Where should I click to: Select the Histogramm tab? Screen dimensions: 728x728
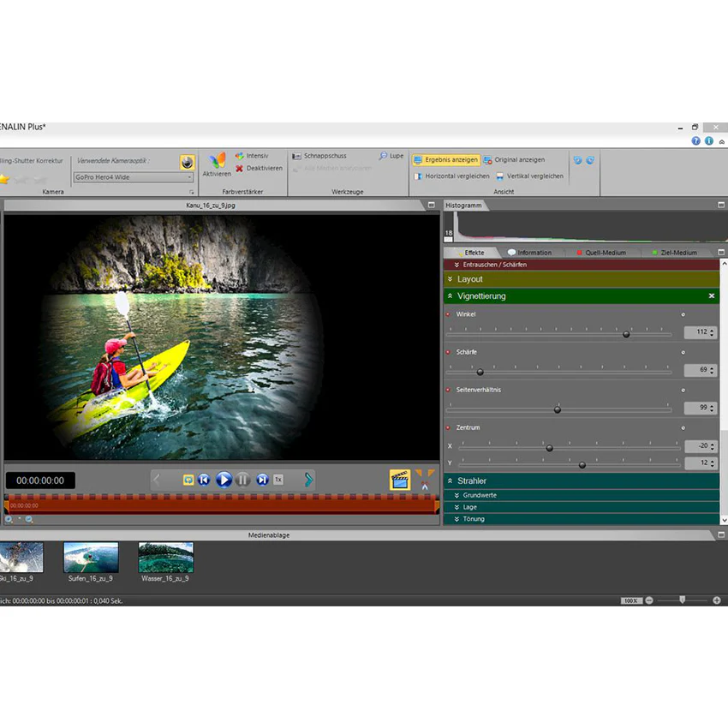point(463,206)
